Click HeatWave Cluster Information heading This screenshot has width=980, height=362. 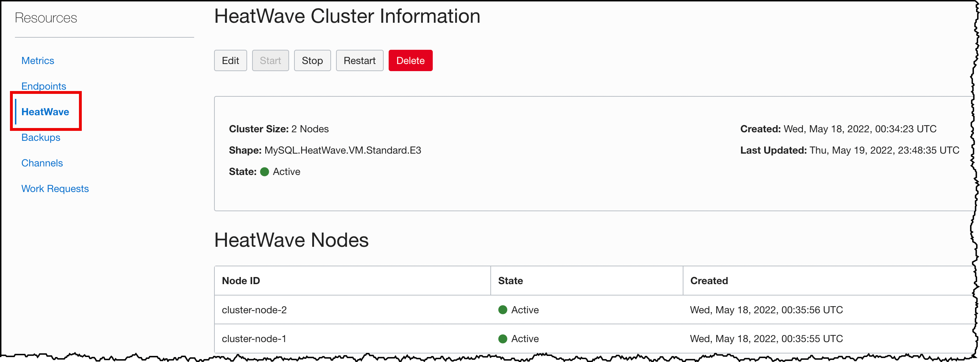(347, 16)
